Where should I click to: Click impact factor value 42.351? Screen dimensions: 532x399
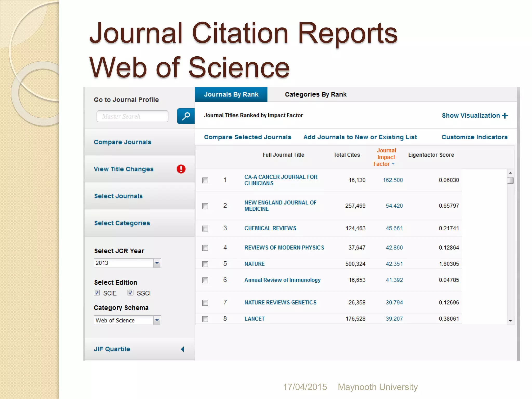(394, 264)
